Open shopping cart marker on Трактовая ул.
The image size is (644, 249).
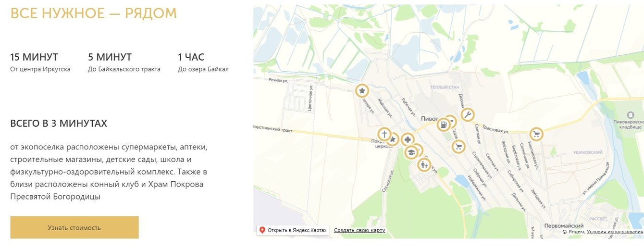tap(536, 135)
